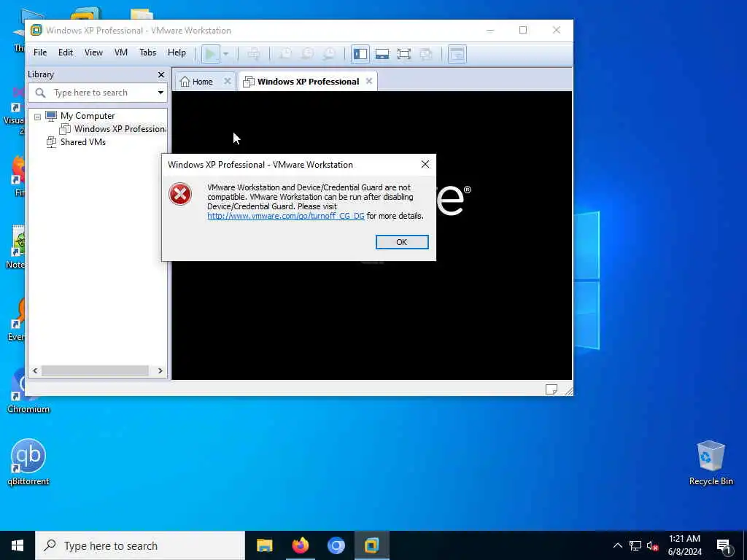Switch to the Windows XP Professional tab

click(308, 82)
